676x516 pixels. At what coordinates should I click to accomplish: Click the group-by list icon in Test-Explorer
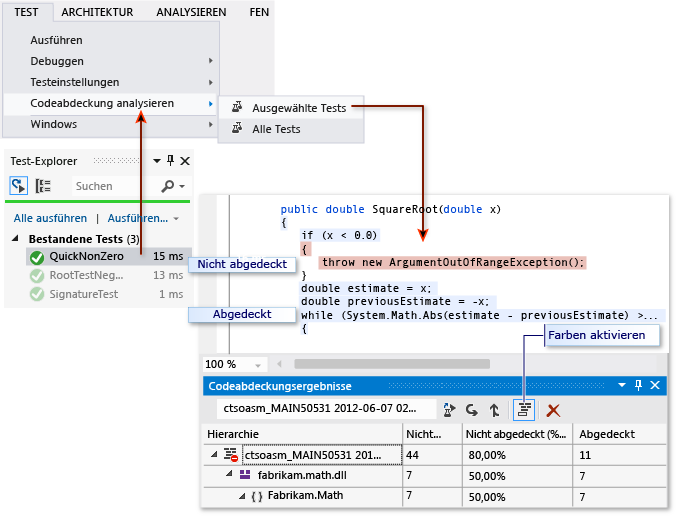(43, 186)
